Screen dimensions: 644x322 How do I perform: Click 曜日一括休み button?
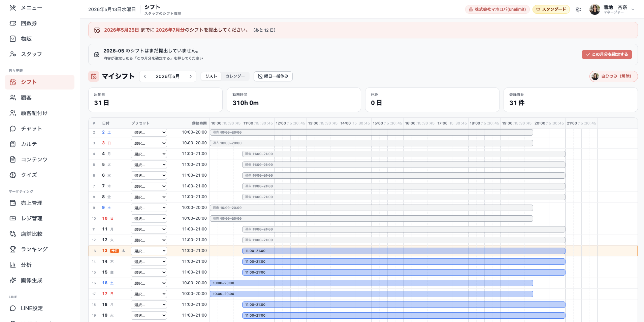[x=273, y=76]
